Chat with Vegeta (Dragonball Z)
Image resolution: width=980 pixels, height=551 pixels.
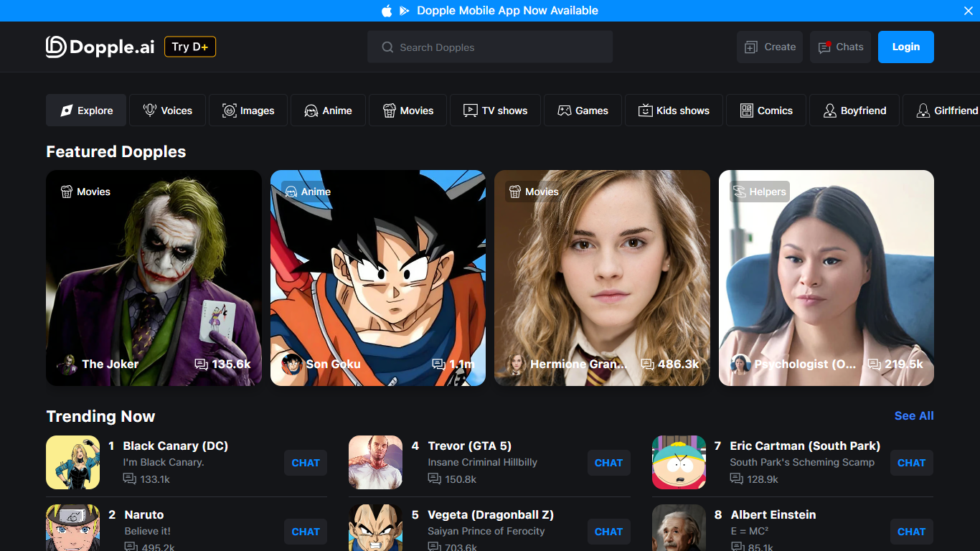(608, 532)
